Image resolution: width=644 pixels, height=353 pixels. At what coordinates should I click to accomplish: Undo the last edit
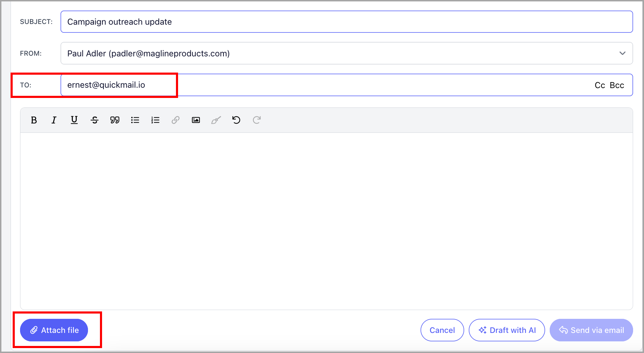coord(236,120)
